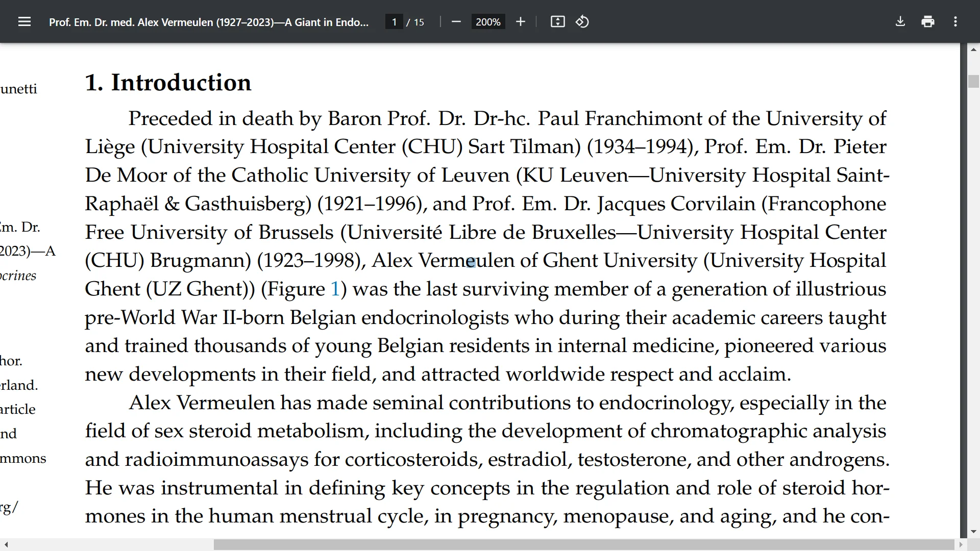Viewport: 980px width, 551px height.
Task: Click the scroll up arrow
Action: 973,50
